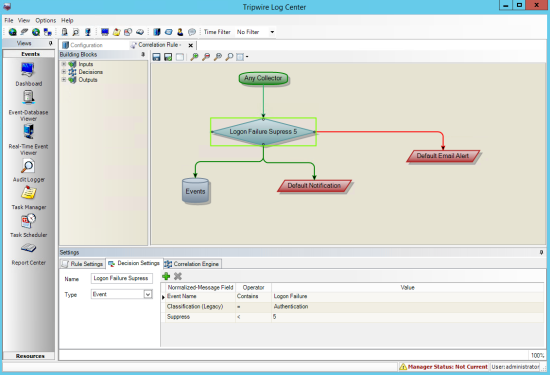Switch to the Rule Settings tab
Screen dimensions: 550x375
point(83,264)
